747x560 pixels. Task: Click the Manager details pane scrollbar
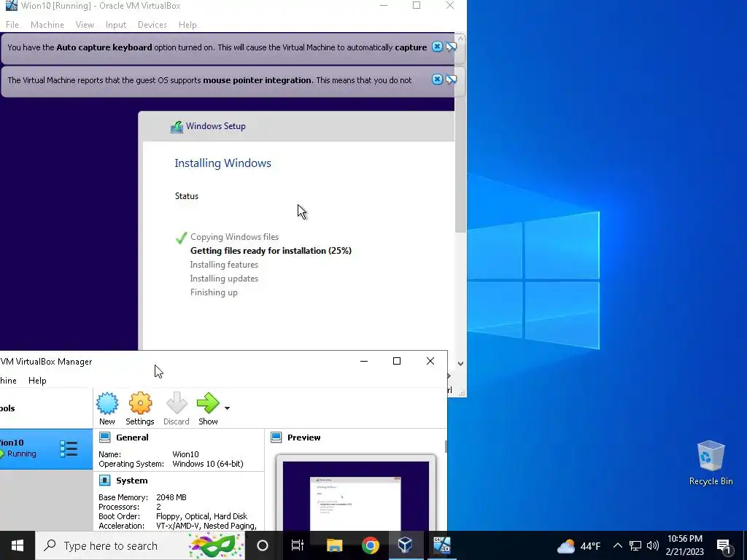(446, 446)
